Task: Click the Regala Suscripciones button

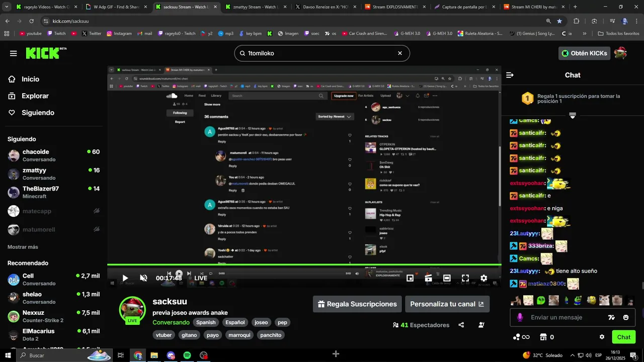Action: point(357,304)
